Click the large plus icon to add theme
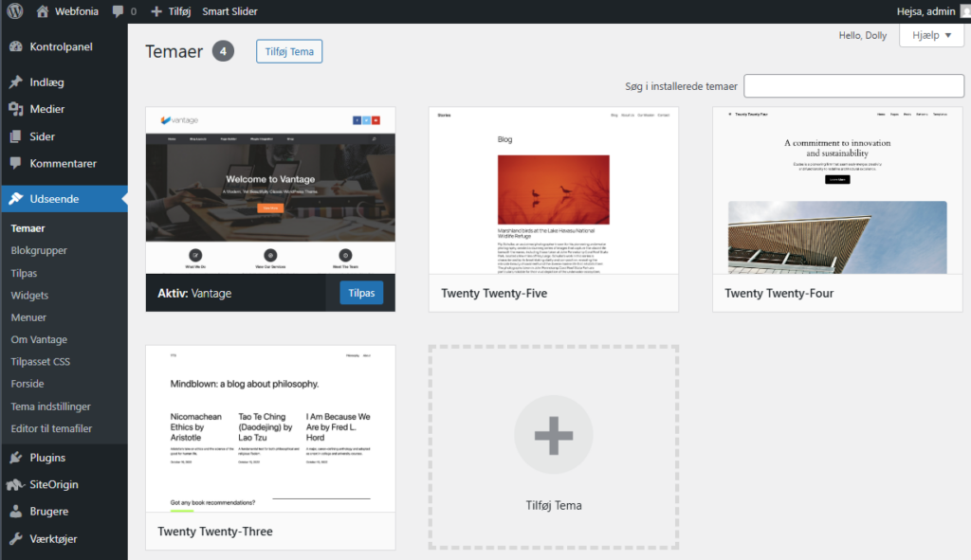 (554, 435)
